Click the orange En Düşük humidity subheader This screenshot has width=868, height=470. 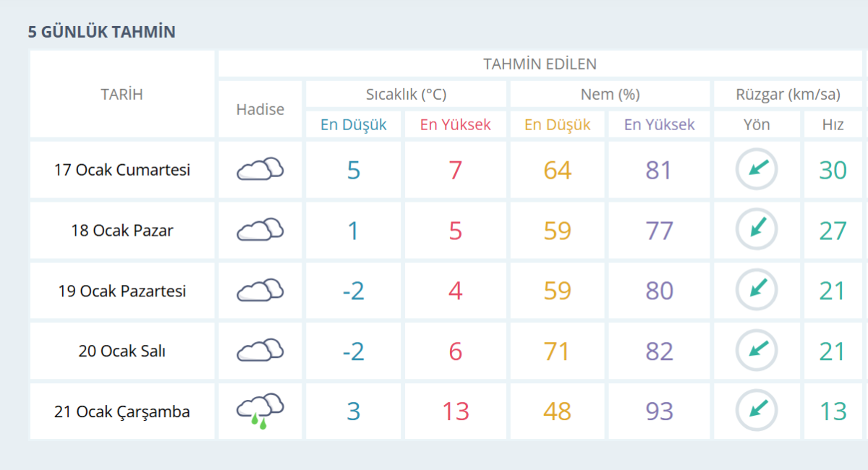pyautogui.click(x=557, y=124)
